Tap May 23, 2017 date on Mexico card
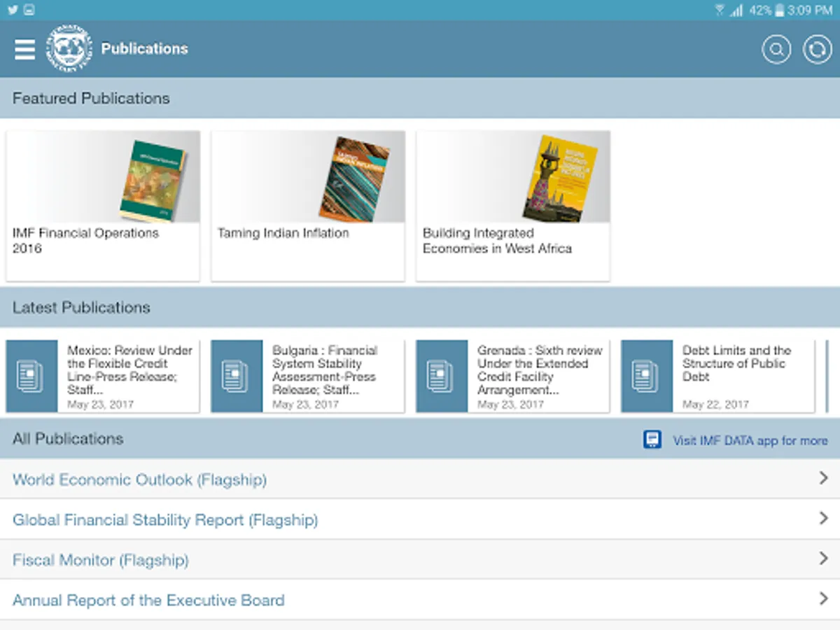This screenshot has height=630, width=840. tap(100, 405)
